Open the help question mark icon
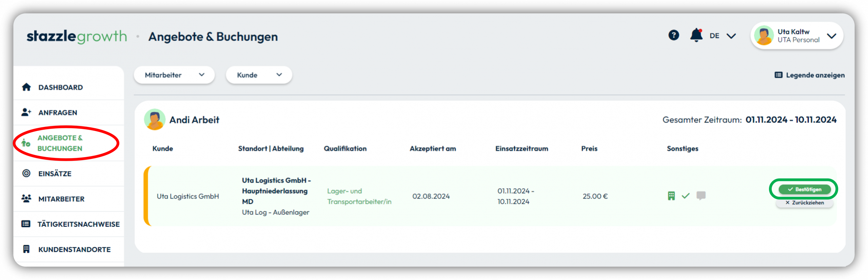The image size is (868, 280). pyautogui.click(x=673, y=35)
